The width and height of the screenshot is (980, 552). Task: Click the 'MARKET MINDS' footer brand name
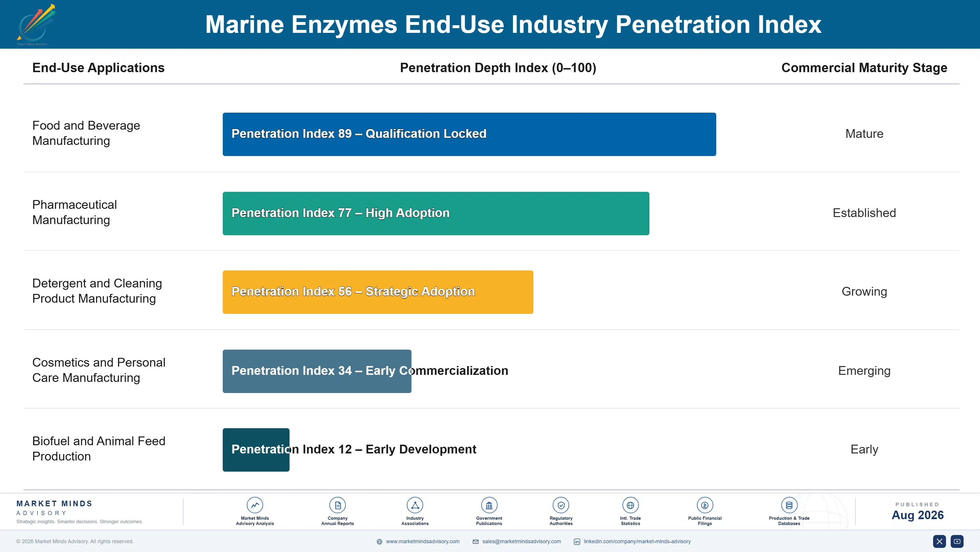(x=55, y=504)
